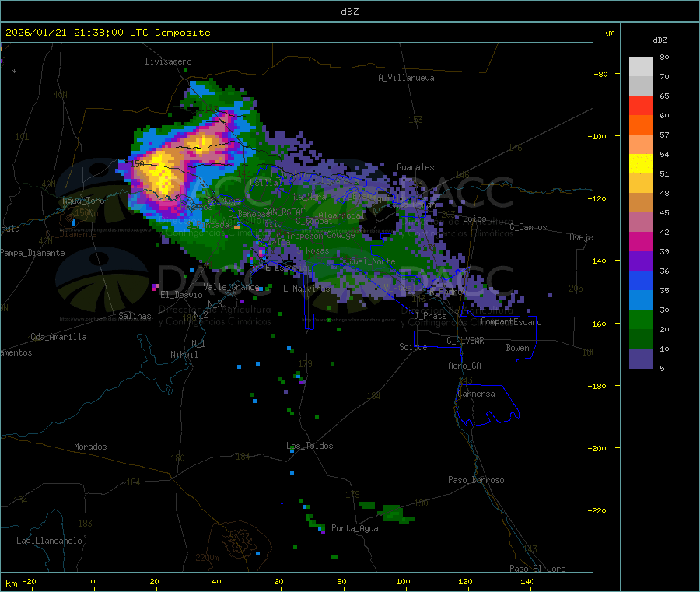Select the bright yellow swatch between 54 and 51
This screenshot has height=592, width=700.
[x=641, y=164]
